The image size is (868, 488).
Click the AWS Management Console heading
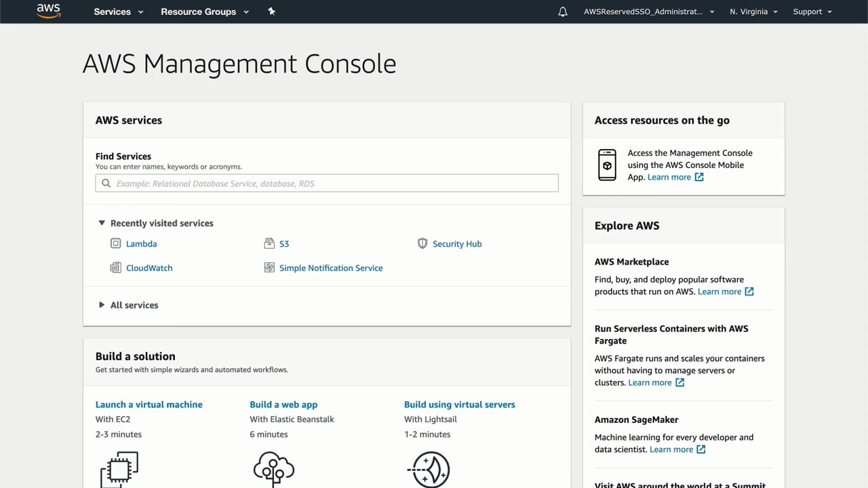click(239, 64)
